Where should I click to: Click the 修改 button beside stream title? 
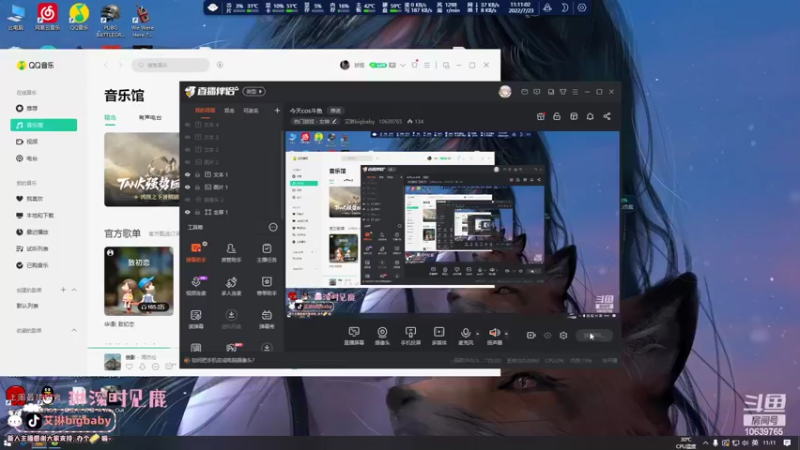335,110
